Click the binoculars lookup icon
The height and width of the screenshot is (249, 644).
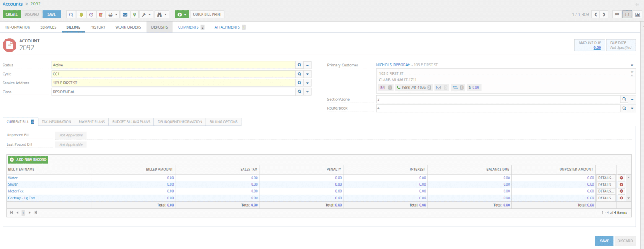[x=159, y=14]
